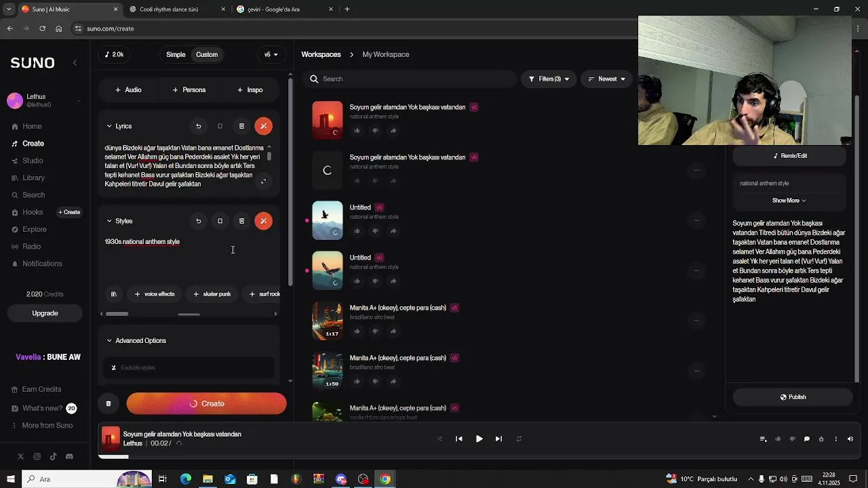Open Radio in the sidebar

click(x=31, y=247)
